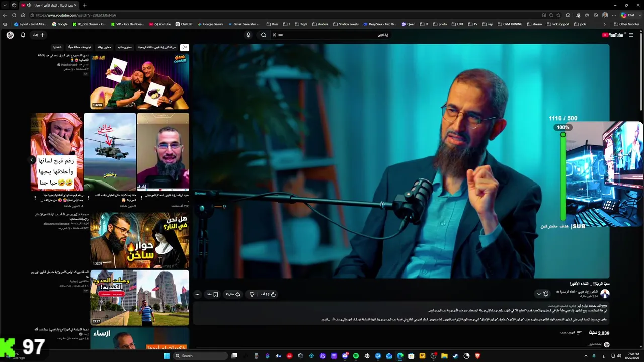Screen dimensions: 644x362
Task: Open the kick sopport bookmark folder
Action: 558,24
